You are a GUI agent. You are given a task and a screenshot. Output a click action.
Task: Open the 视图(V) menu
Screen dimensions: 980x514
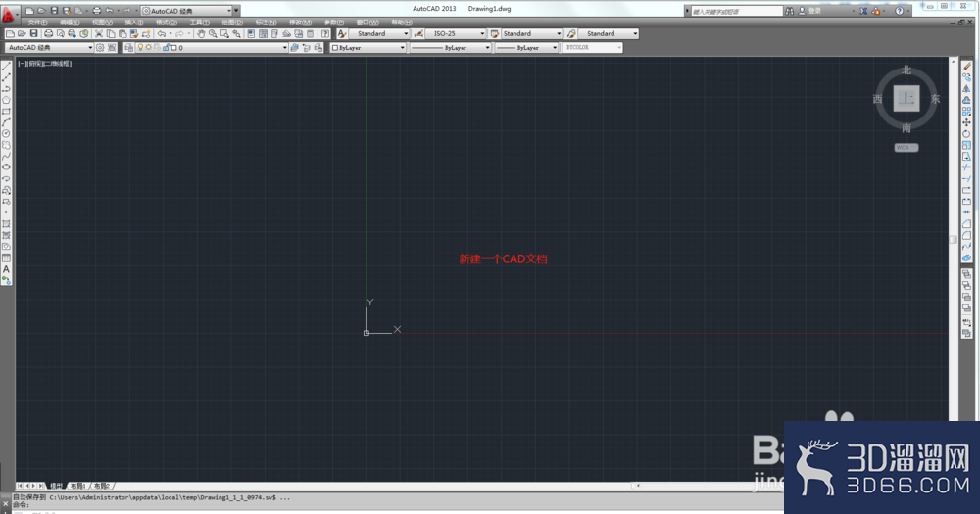103,23
